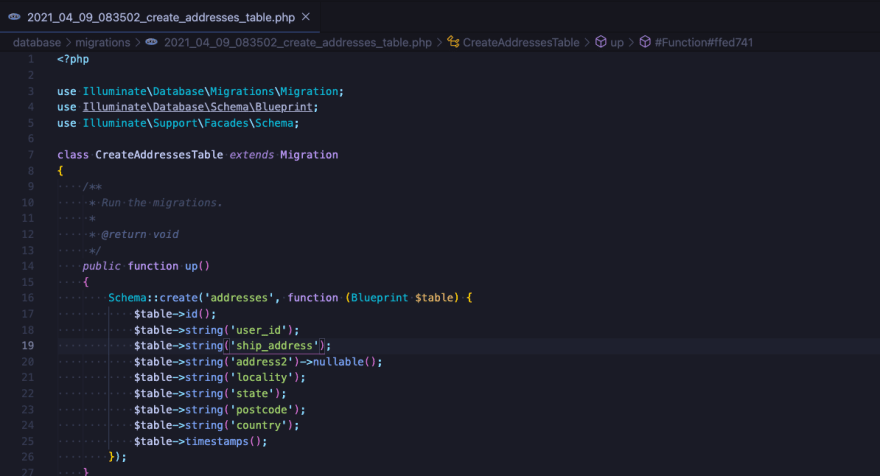Viewport: 880px width, 476px height.
Task: Click the PHP file icon in the editor tab
Action: (x=15, y=17)
